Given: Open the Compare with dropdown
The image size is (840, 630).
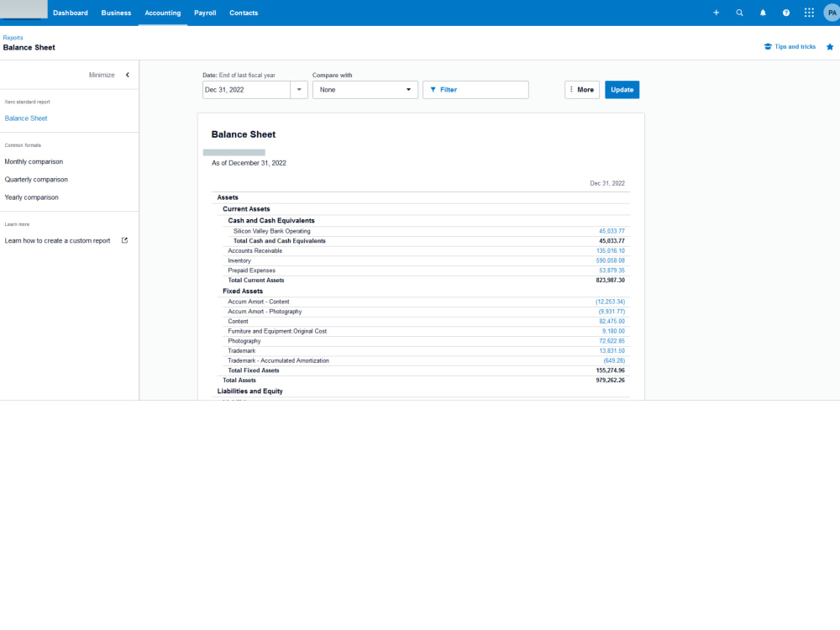Looking at the screenshot, I should 365,89.
